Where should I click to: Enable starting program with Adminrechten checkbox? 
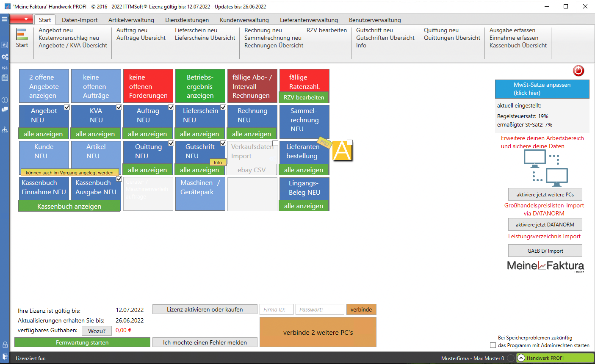click(x=493, y=345)
